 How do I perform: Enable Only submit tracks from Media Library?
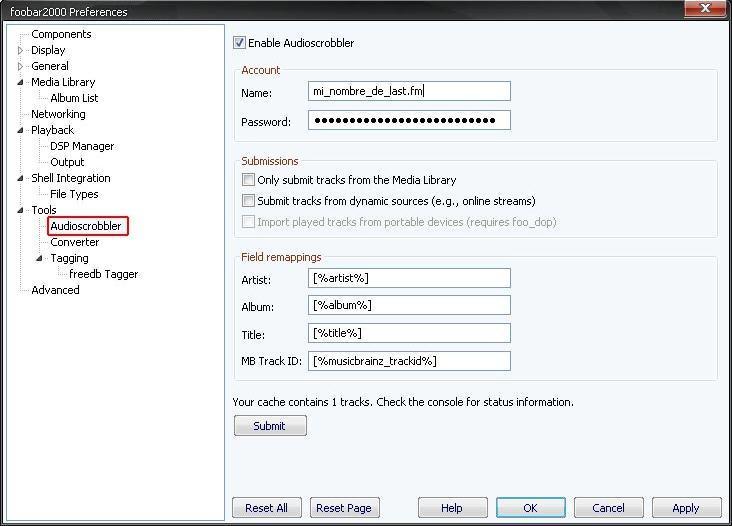(x=249, y=180)
